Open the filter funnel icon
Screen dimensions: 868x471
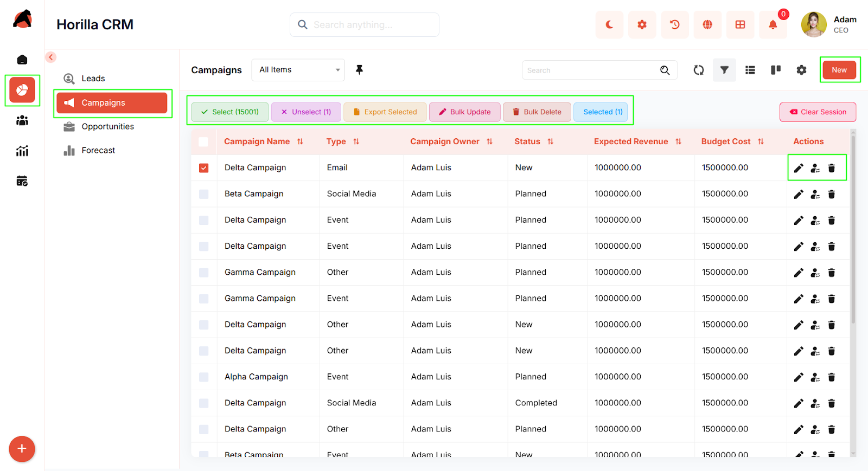(x=724, y=70)
